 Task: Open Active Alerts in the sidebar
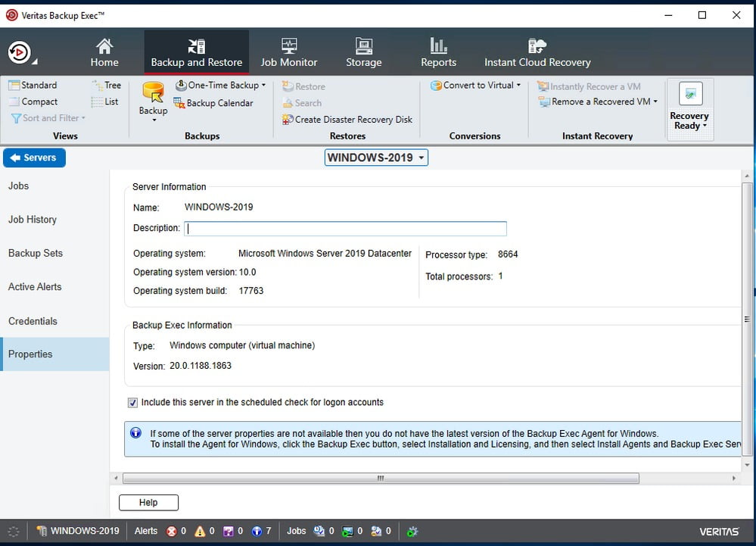(x=35, y=287)
